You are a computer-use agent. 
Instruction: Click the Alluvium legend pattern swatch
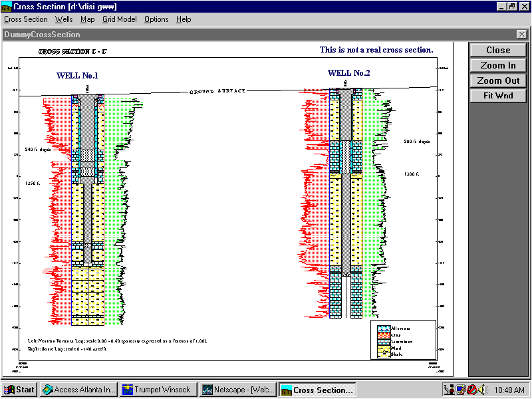384,329
